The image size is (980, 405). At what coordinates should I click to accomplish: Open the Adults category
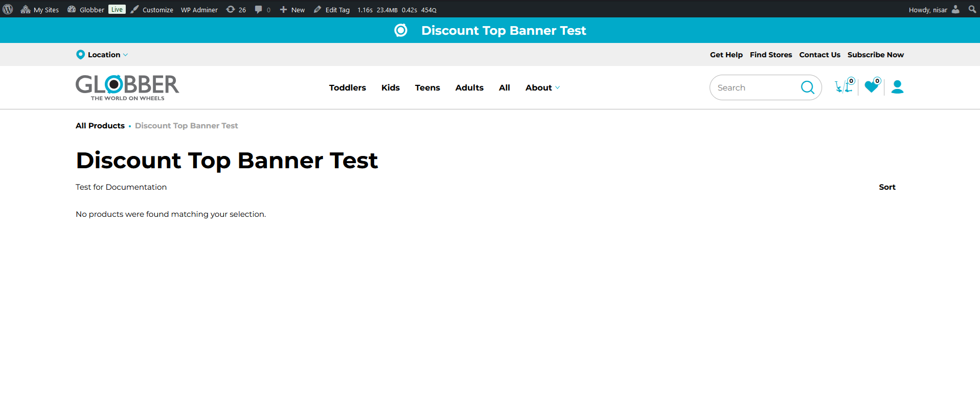(469, 87)
